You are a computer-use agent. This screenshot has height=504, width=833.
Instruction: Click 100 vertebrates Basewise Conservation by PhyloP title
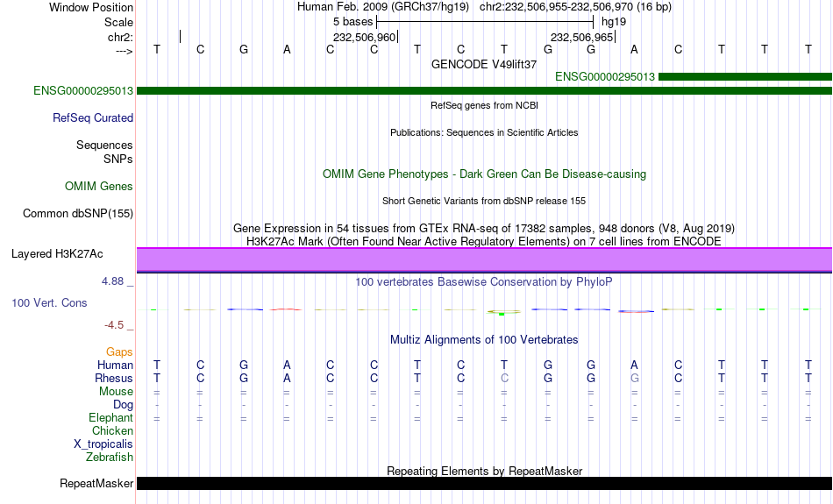(484, 282)
